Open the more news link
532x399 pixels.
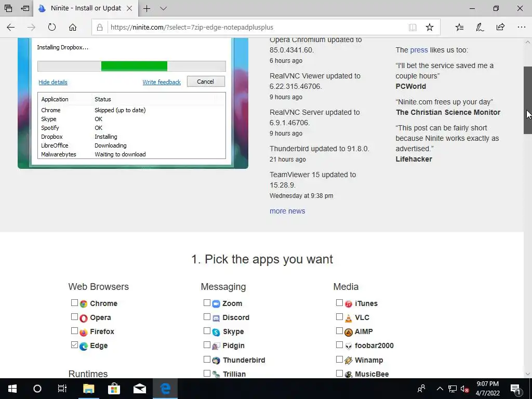tap(287, 211)
